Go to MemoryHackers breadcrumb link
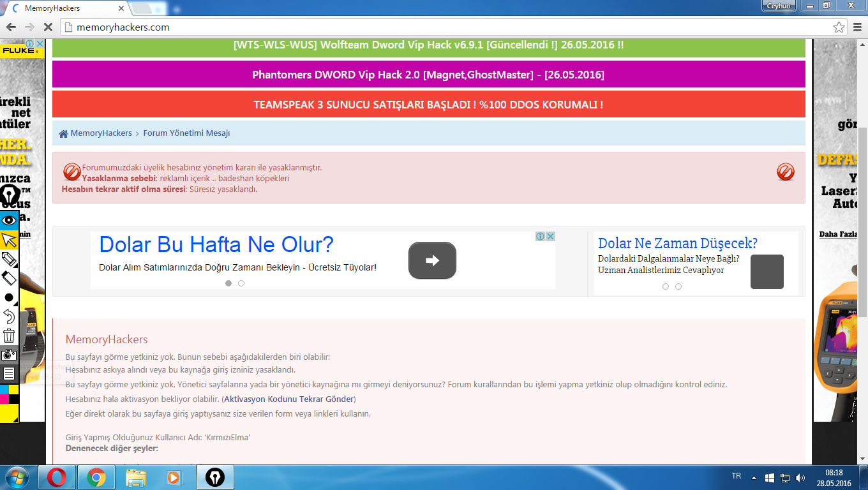The image size is (868, 490). pos(101,133)
